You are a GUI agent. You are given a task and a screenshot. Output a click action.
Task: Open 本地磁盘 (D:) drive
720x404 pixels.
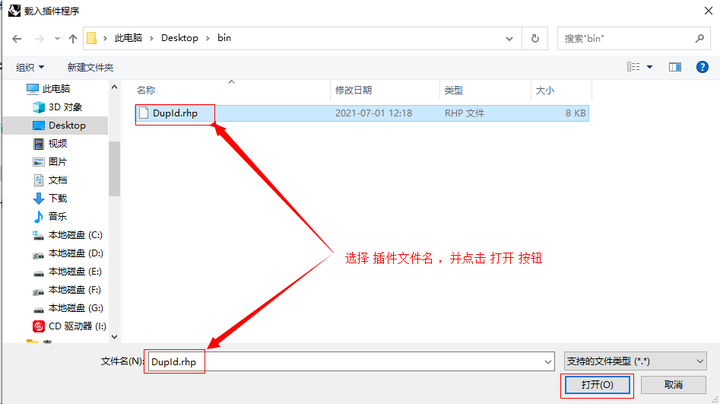pos(68,253)
